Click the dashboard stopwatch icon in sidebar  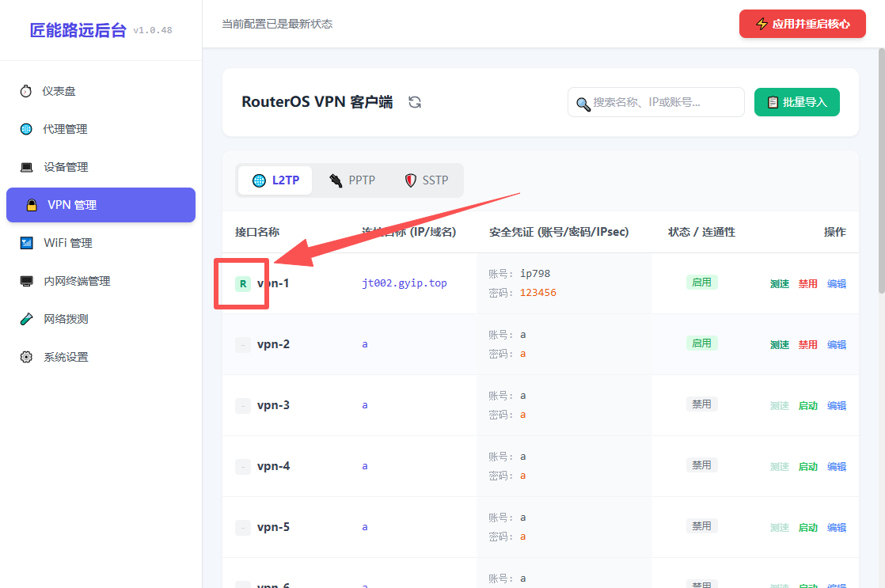(x=26, y=91)
